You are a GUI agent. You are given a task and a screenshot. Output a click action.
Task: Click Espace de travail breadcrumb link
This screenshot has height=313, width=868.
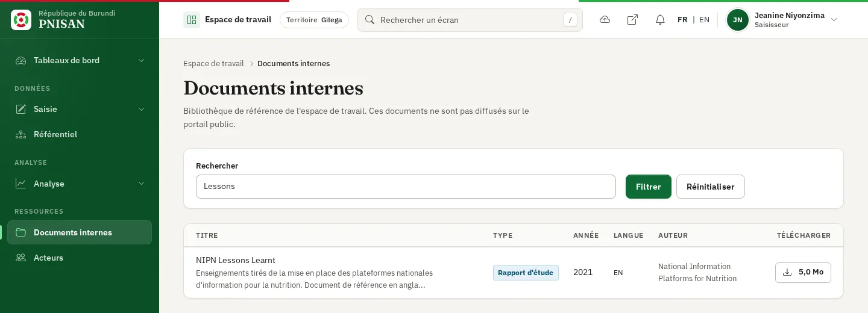point(213,64)
